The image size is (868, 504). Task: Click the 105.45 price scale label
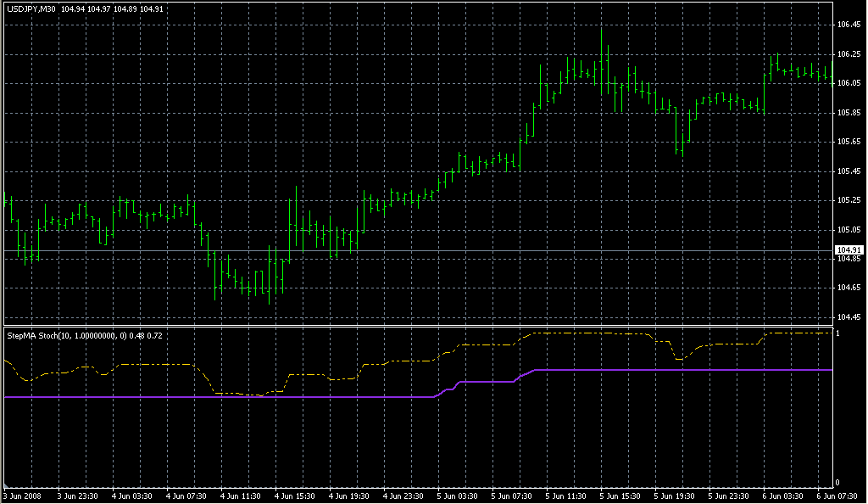pyautogui.click(x=849, y=171)
